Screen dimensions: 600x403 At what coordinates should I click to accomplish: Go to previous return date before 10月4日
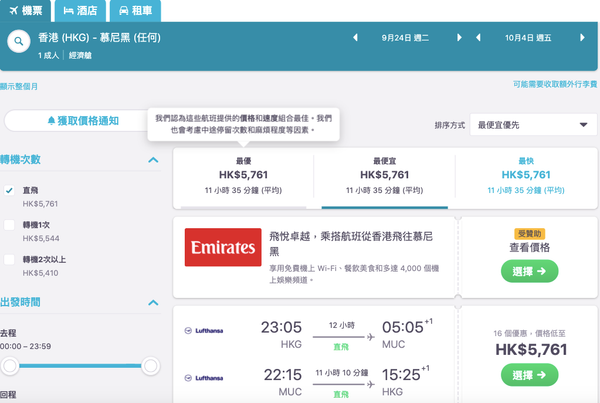tap(478, 38)
